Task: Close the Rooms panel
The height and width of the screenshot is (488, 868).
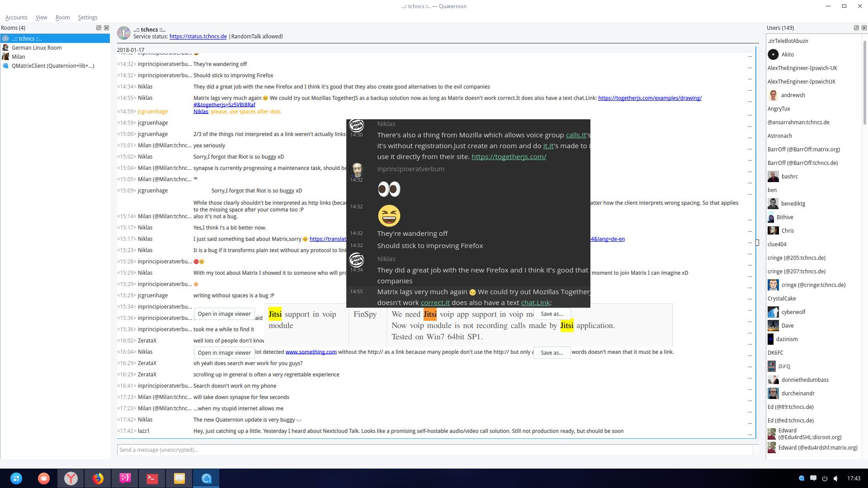Action: pyautogui.click(x=107, y=28)
